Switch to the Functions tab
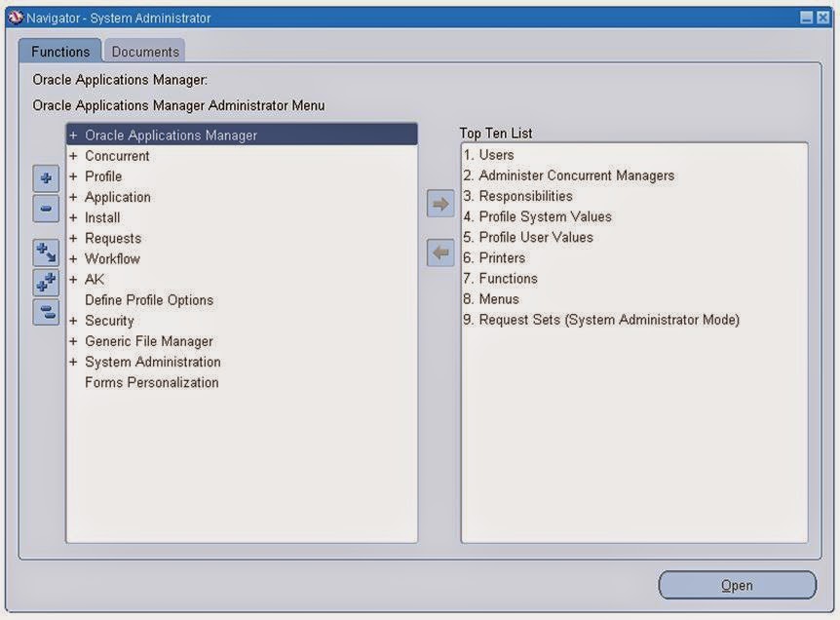 tap(60, 52)
